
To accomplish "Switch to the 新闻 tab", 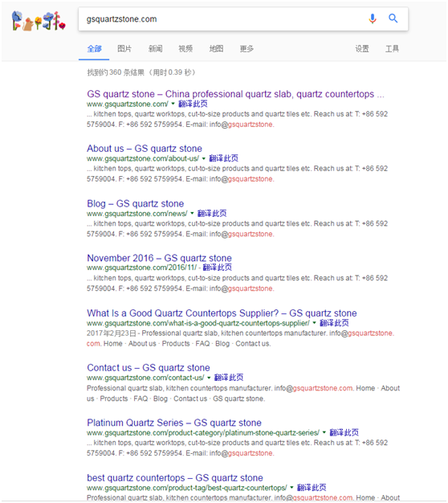I will pyautogui.click(x=155, y=49).
